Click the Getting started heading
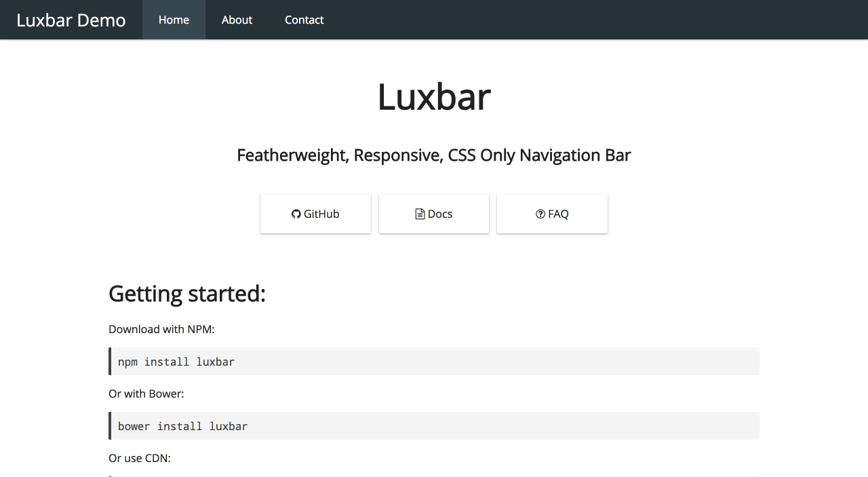 pyautogui.click(x=187, y=293)
